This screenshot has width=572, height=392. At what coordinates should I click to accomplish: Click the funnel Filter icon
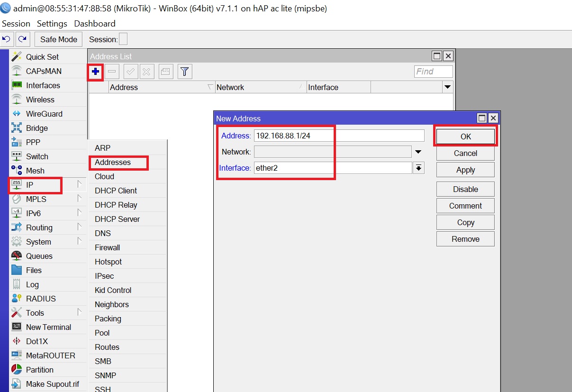click(184, 72)
